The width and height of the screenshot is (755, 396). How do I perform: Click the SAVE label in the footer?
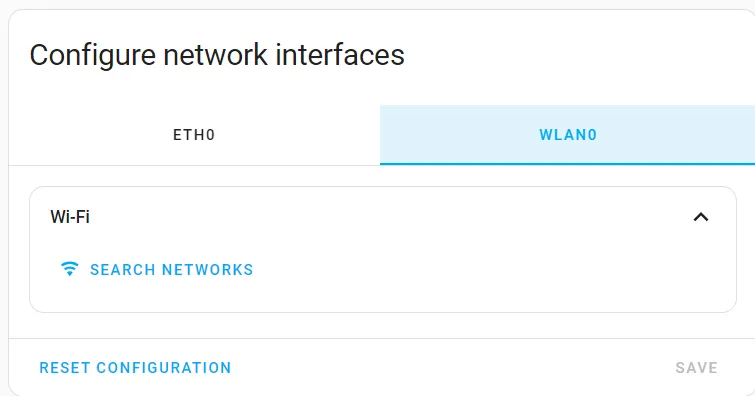point(696,368)
